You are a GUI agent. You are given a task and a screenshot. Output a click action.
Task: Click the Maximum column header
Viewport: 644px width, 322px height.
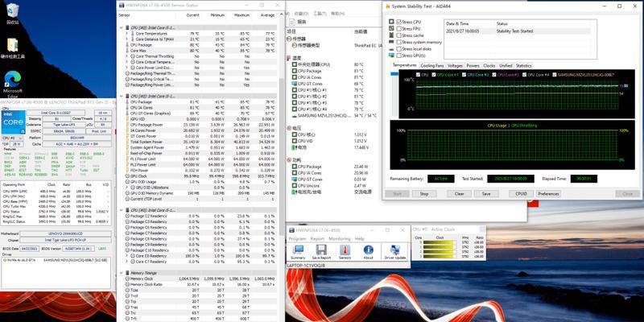[242, 15]
